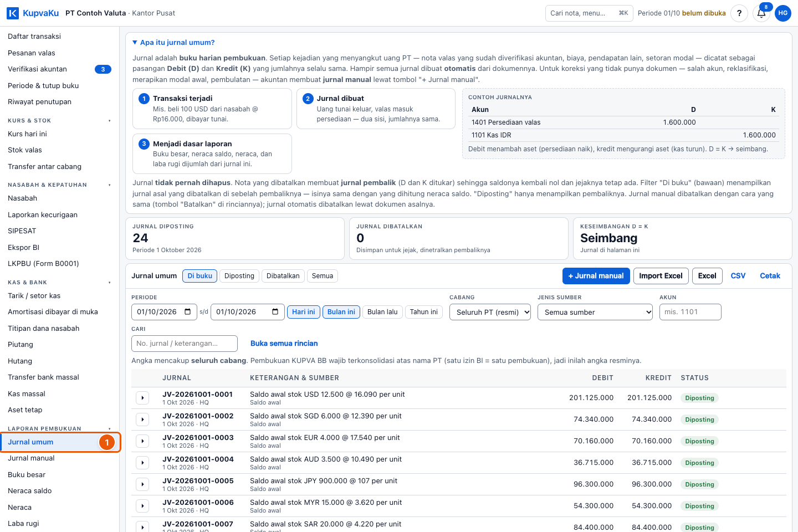Click the '+ Jurnal manual' button
This screenshot has height=532, width=798.
[596, 276]
